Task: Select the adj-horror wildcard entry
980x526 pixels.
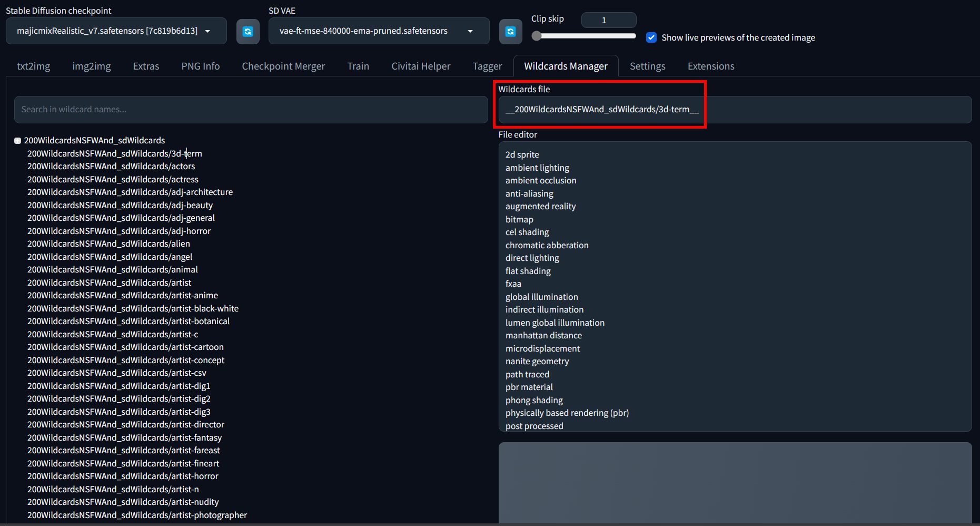Action: coord(119,231)
